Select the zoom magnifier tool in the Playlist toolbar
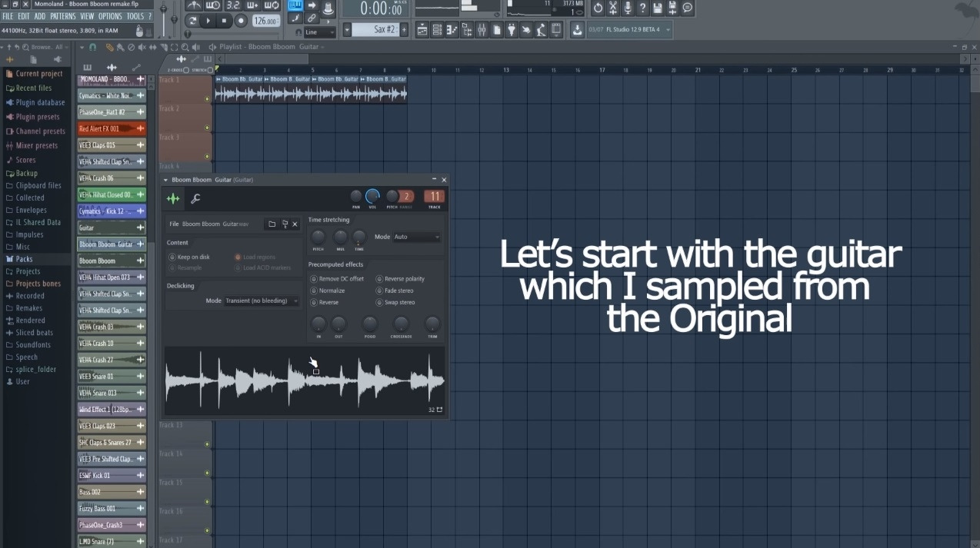 pyautogui.click(x=185, y=47)
